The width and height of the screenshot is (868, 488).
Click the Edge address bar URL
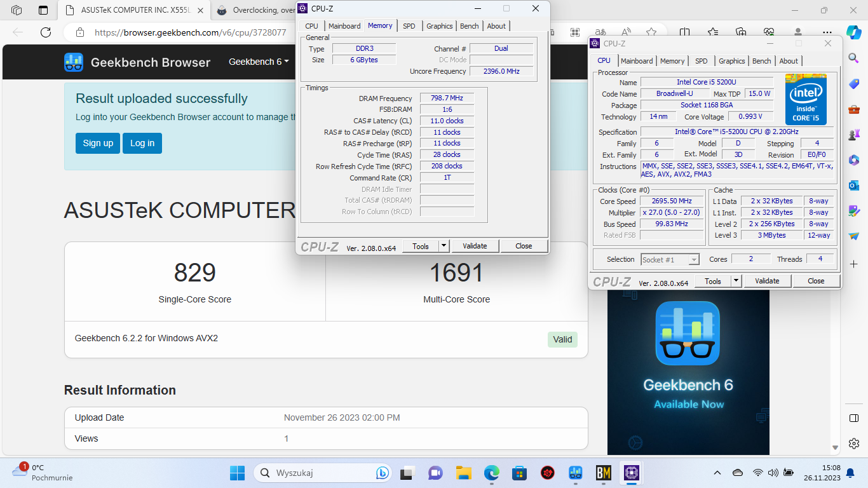coord(191,32)
